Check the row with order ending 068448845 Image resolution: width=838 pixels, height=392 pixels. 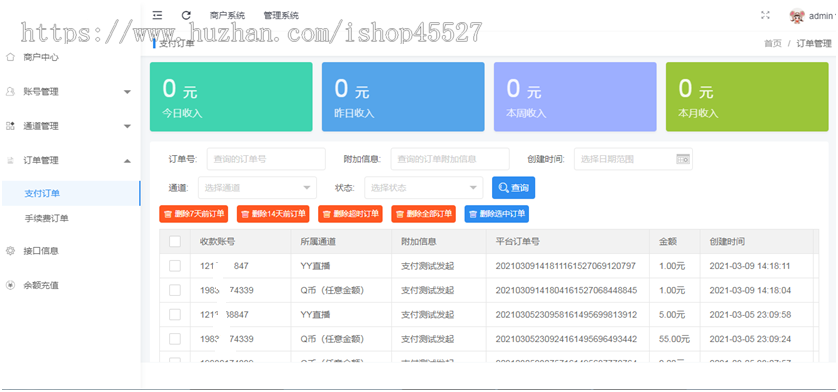click(x=175, y=290)
